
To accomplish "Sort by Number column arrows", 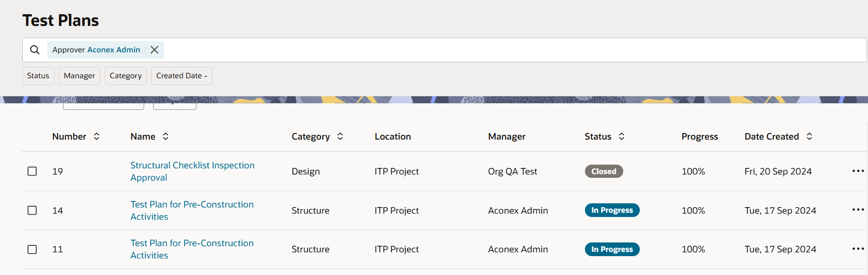I will tap(96, 136).
